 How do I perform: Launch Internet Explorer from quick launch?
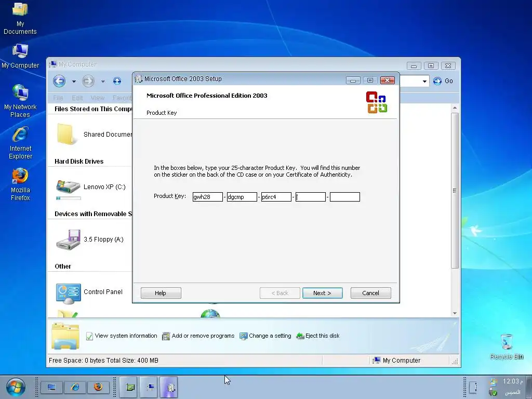(x=75, y=387)
